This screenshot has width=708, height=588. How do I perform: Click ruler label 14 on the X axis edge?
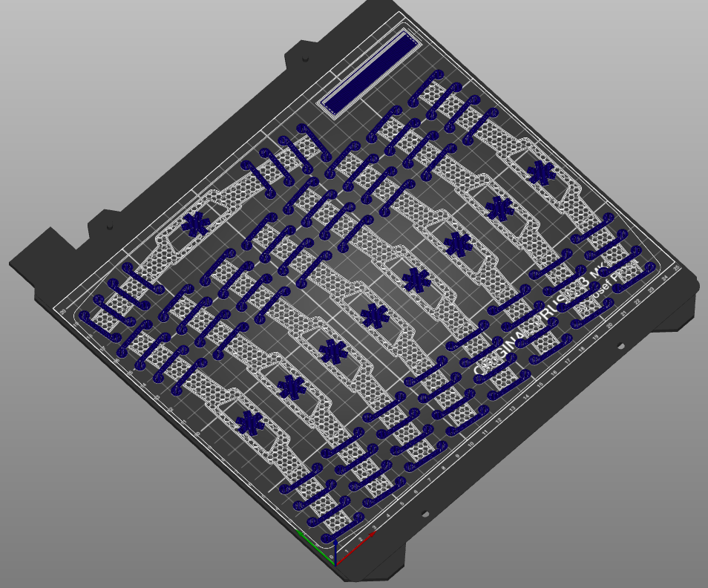[526, 397]
